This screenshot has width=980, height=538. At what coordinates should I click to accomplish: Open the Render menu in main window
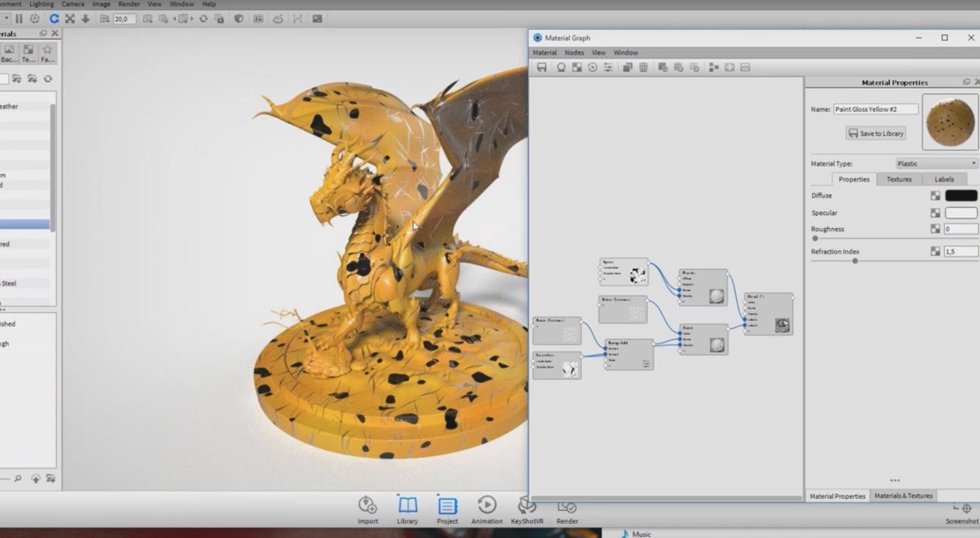tap(129, 4)
